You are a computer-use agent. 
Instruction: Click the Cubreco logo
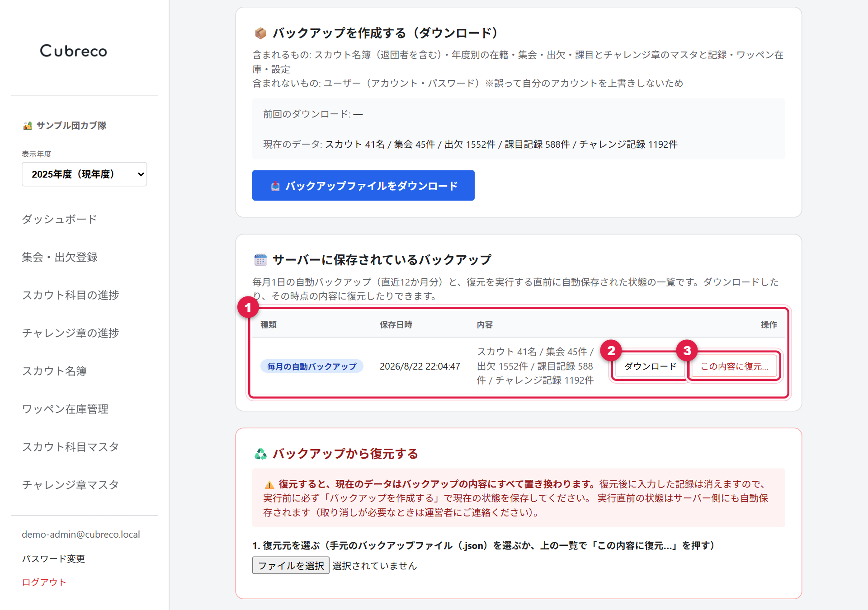[x=74, y=51]
